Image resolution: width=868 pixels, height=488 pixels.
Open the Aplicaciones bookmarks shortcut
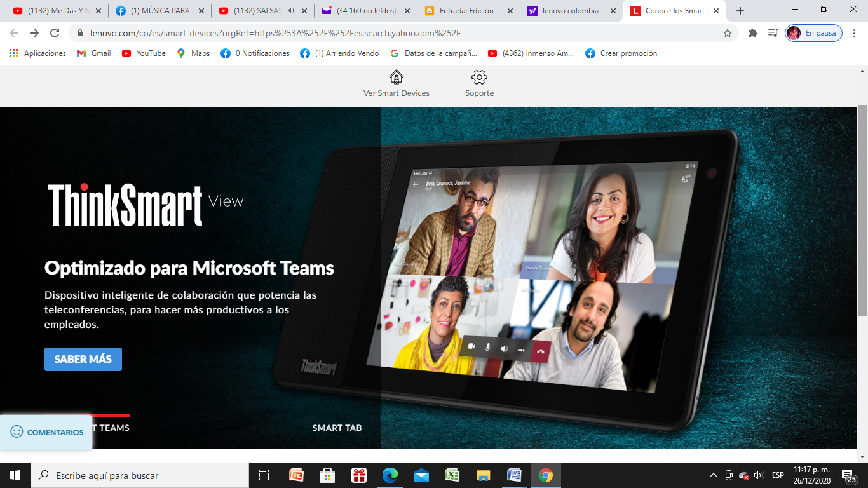coord(38,53)
